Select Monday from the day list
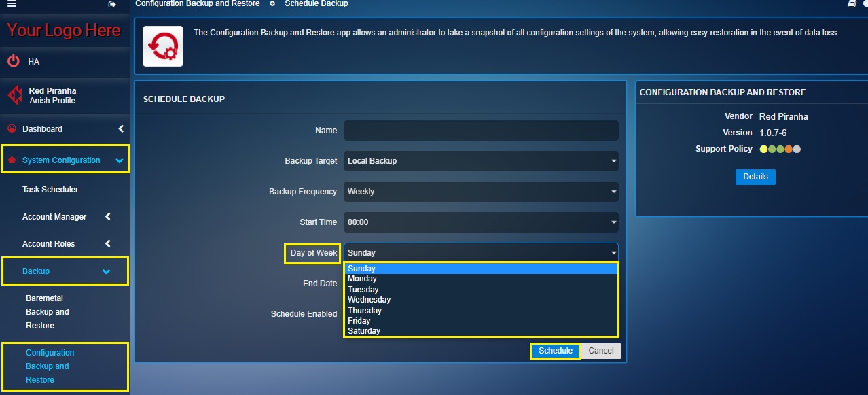Image resolution: width=868 pixels, height=395 pixels. point(481,279)
